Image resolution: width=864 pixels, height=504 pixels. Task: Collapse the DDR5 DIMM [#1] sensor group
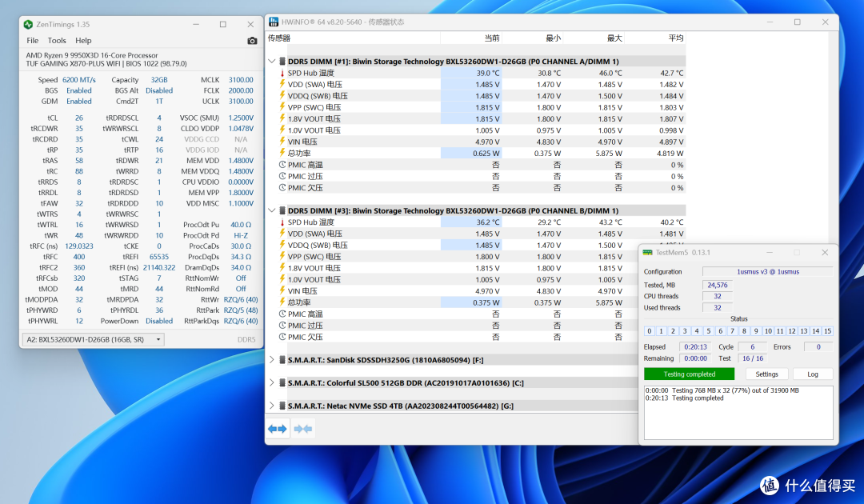pyautogui.click(x=272, y=61)
